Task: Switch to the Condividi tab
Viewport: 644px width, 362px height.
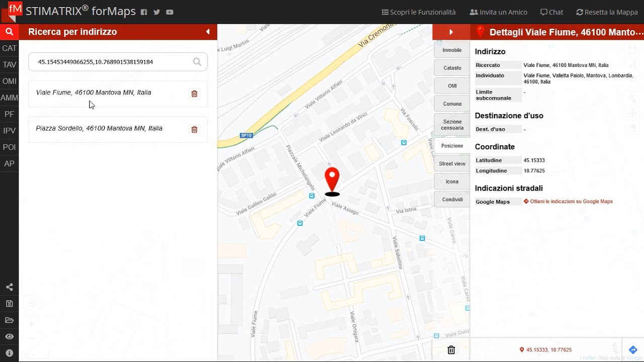Action: coord(452,200)
